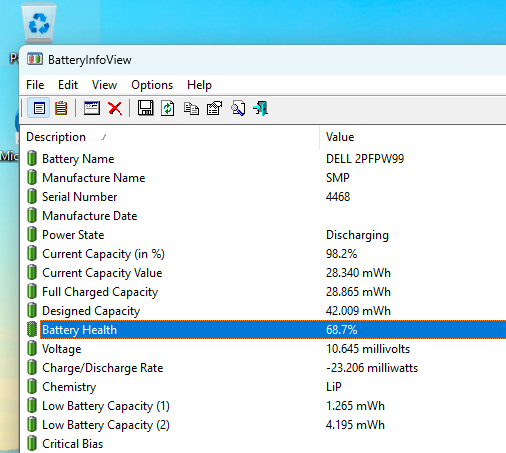Click battery icon beside Critical Bias
The width and height of the screenshot is (506, 453).
(32, 443)
